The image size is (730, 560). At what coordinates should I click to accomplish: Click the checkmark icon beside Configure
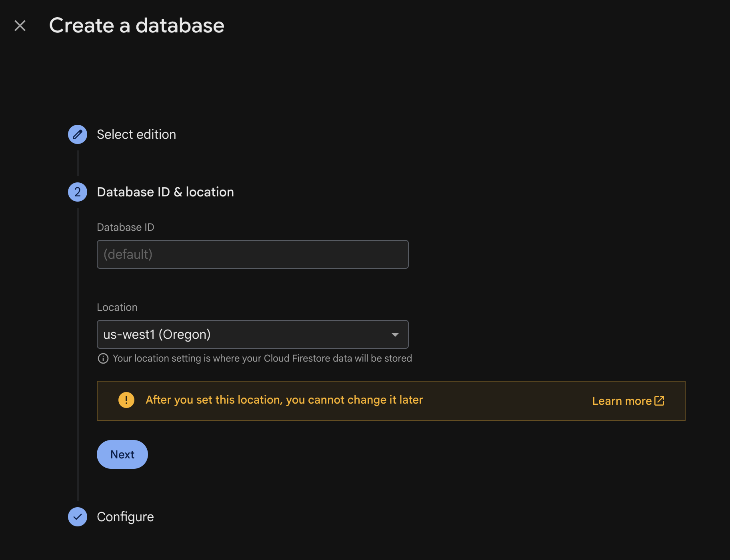click(x=77, y=517)
